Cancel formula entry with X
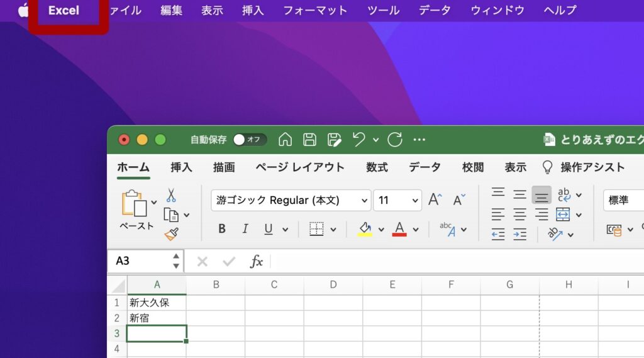This screenshot has height=358, width=644. tap(202, 261)
